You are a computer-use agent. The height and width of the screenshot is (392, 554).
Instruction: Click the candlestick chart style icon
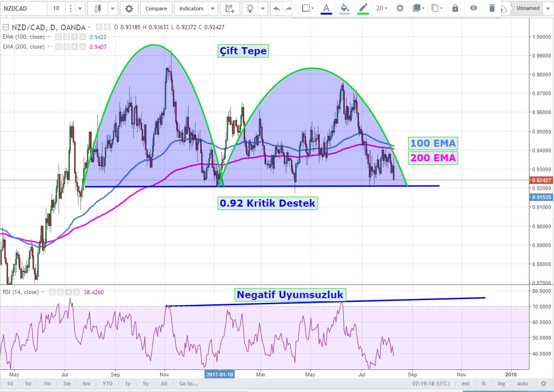[98, 8]
